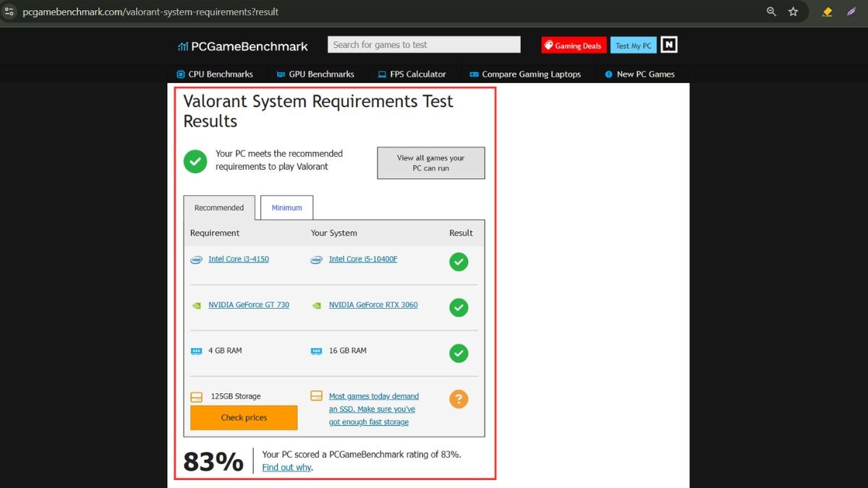Switch to the Minimum requirements tab

coord(286,207)
